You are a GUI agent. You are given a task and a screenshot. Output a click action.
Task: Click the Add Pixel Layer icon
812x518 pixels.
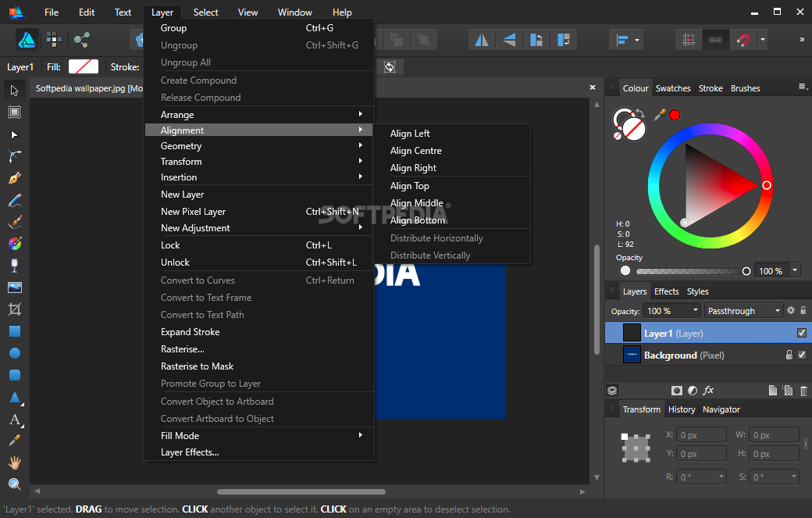(x=788, y=391)
